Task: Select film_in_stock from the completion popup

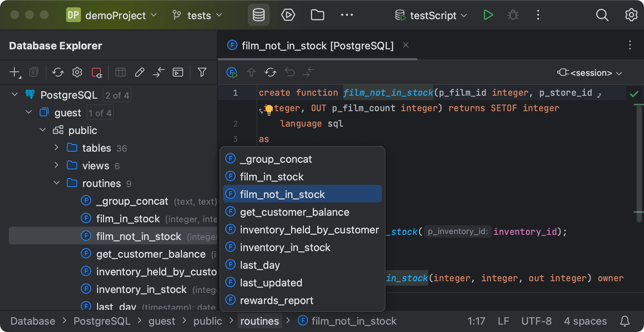Action: coord(271,176)
